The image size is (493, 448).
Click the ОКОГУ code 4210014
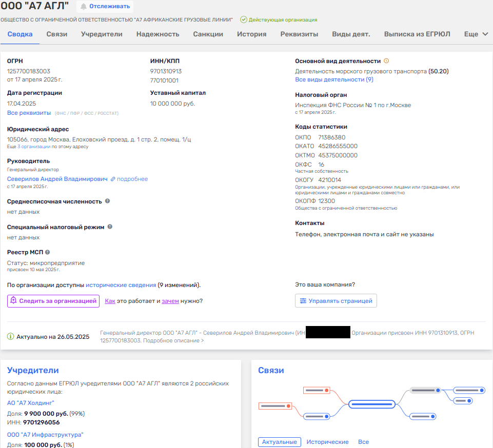[329, 180]
